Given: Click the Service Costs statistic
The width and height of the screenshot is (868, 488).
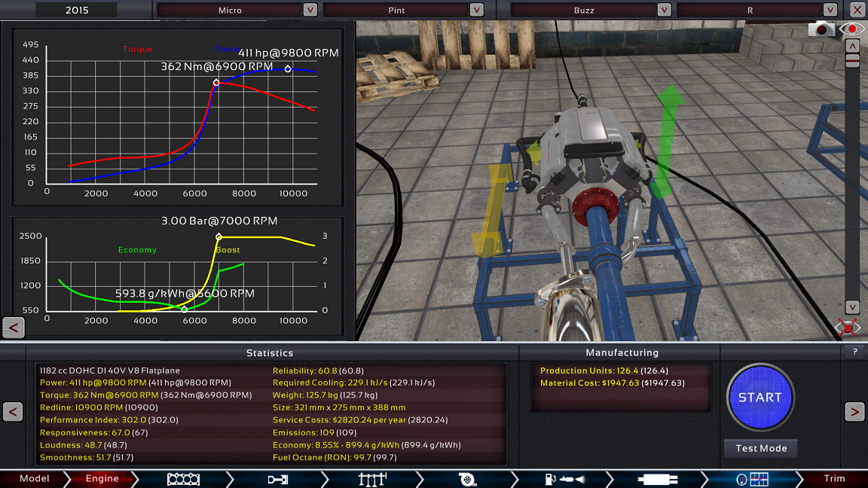Looking at the screenshot, I should pos(360,420).
